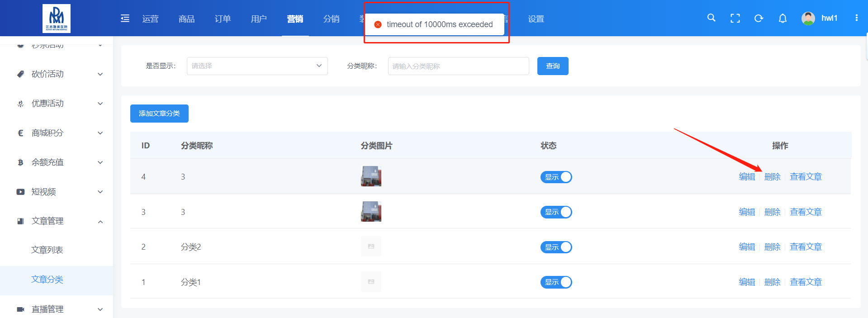The image size is (868, 318).
Task: Toggle display switch for 分类2 row
Action: pyautogui.click(x=556, y=247)
